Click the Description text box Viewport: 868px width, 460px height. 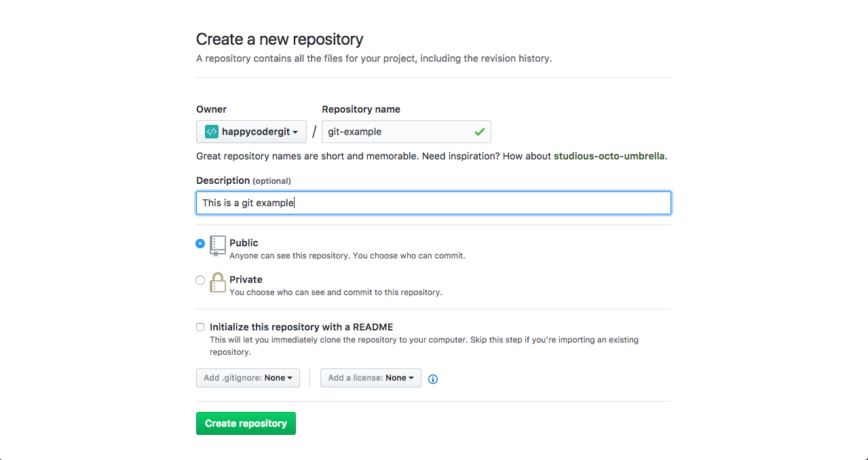tap(433, 202)
